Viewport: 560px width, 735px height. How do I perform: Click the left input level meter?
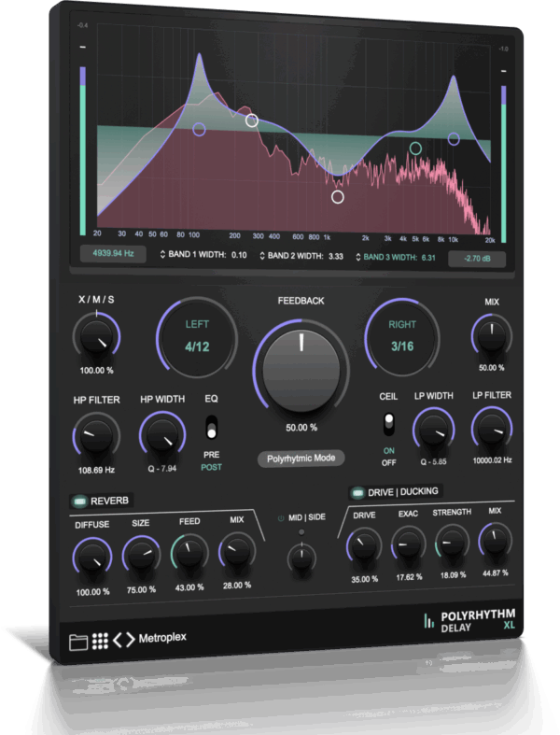83,151
